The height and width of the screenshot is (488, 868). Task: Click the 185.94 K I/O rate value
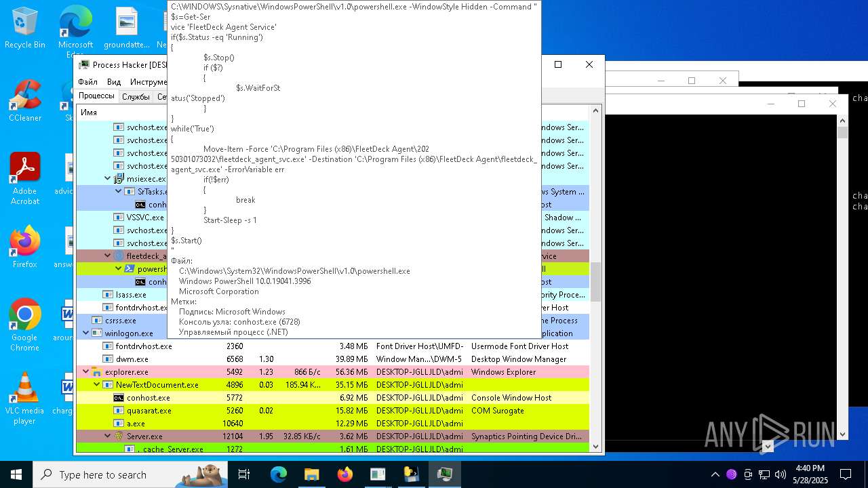(x=303, y=385)
